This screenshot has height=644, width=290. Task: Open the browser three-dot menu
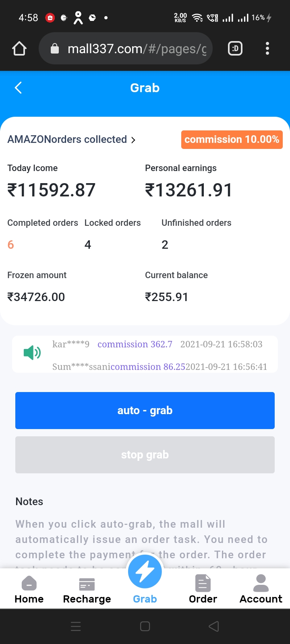click(x=267, y=49)
